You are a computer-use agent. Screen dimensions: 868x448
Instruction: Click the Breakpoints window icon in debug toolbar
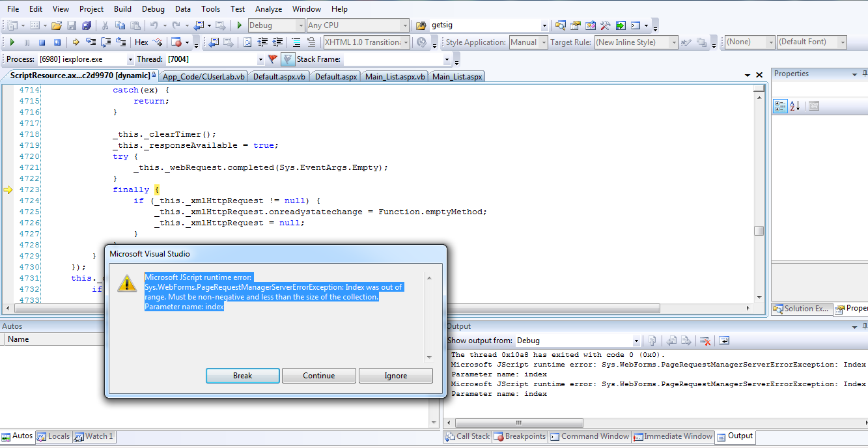click(176, 42)
